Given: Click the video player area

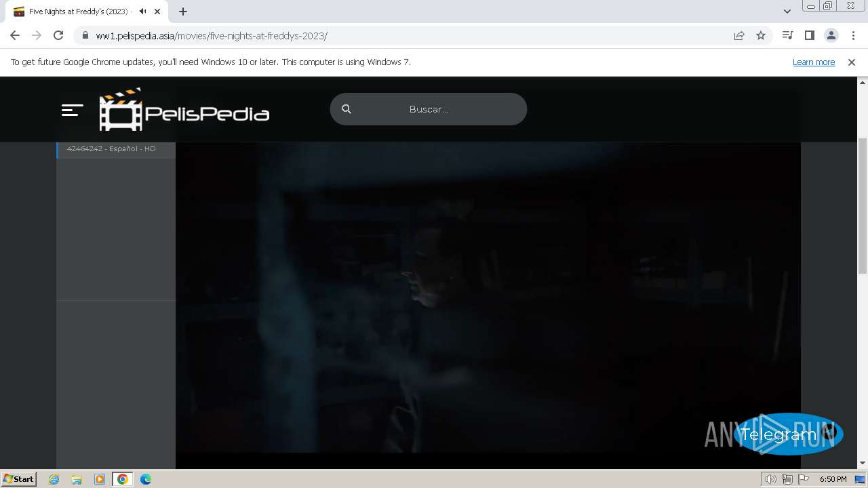Looking at the screenshot, I should pyautogui.click(x=488, y=297).
